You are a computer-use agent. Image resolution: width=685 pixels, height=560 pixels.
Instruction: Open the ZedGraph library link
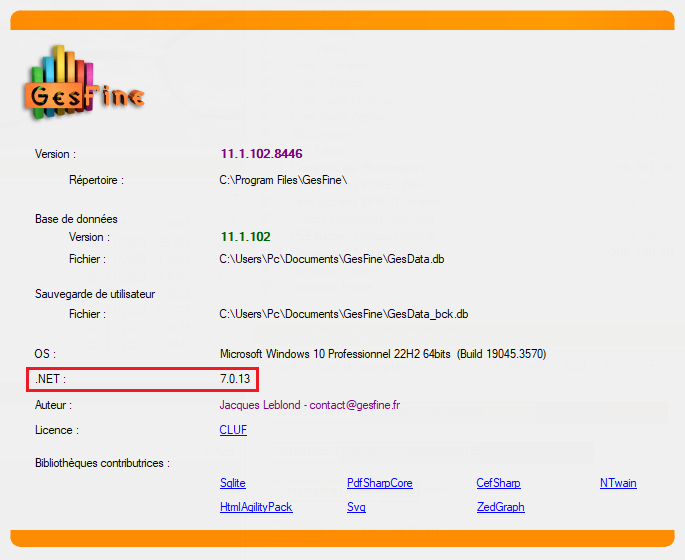[x=500, y=507]
